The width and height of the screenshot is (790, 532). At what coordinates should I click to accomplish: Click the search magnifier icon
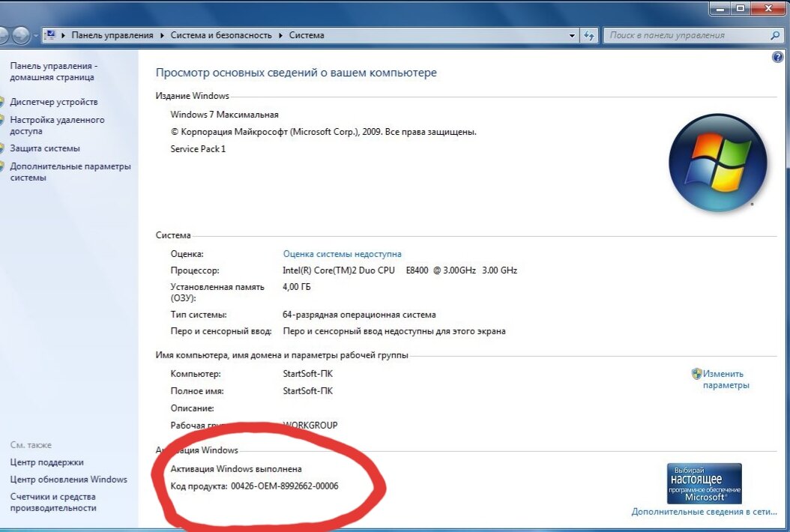(775, 35)
